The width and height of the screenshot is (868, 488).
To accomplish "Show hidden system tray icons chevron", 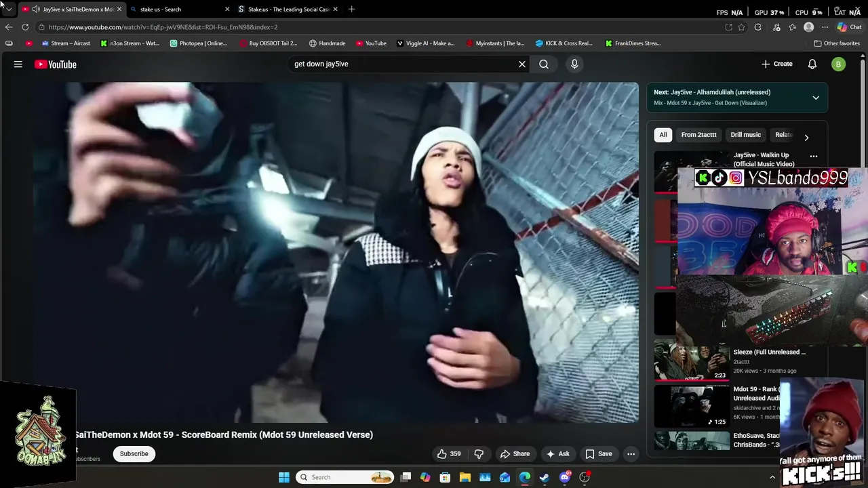I will click(772, 477).
